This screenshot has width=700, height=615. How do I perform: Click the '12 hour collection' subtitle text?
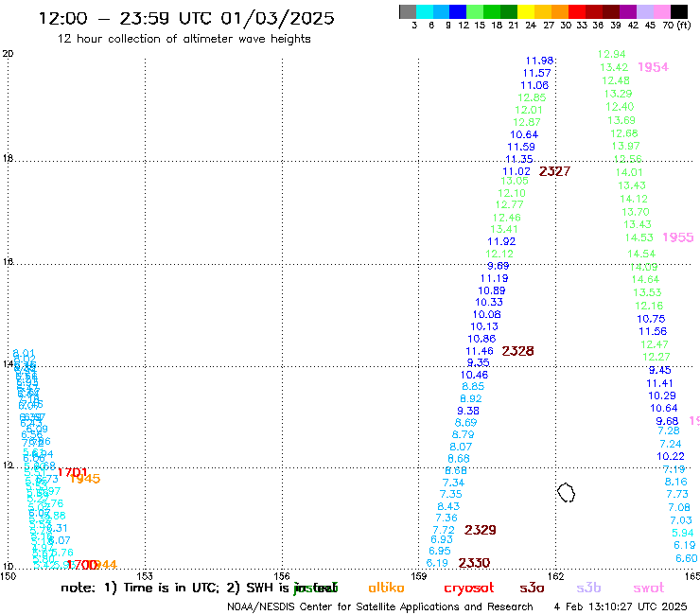click(x=184, y=39)
